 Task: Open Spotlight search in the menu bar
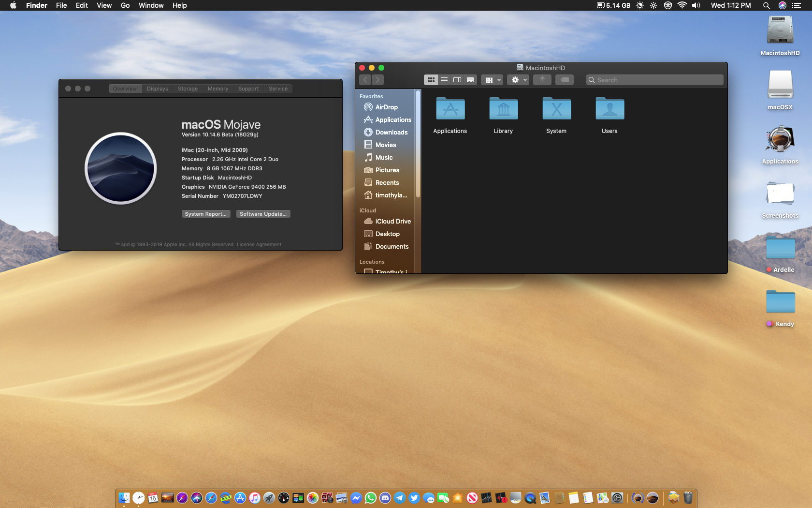(x=766, y=5)
